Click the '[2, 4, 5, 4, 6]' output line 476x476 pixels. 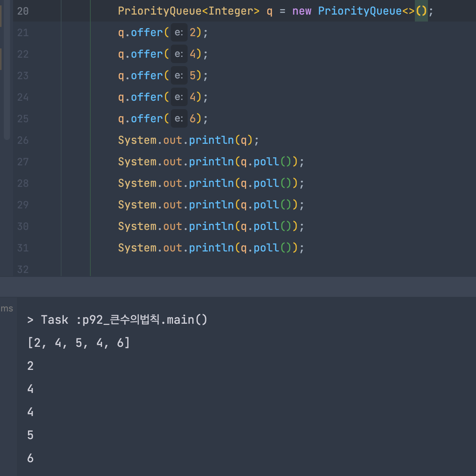tap(79, 343)
